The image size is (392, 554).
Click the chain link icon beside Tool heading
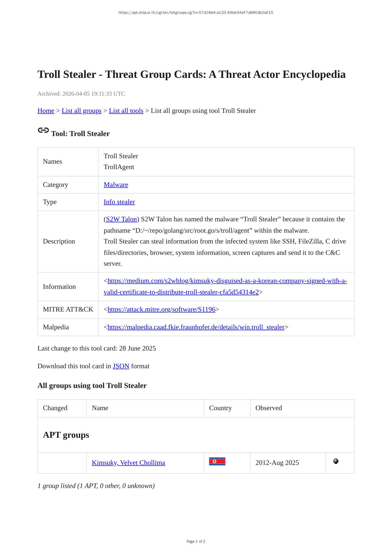[43, 130]
